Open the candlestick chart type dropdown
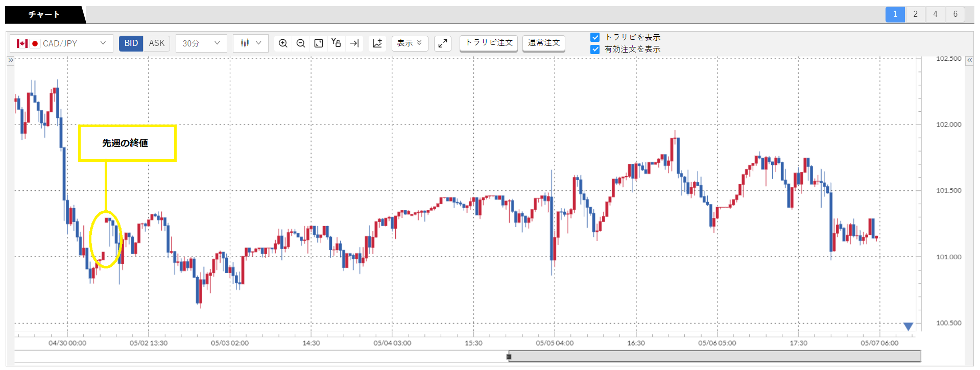 pos(251,43)
